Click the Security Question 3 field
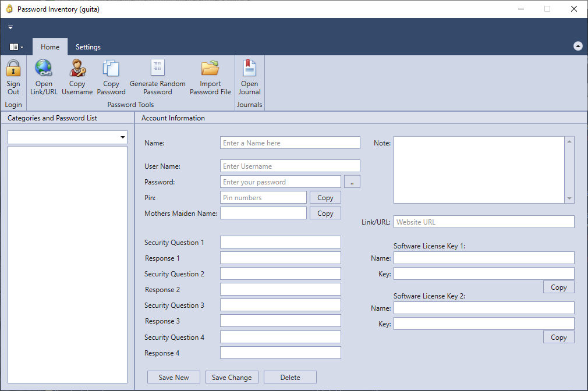This screenshot has width=588, height=391. (281, 305)
